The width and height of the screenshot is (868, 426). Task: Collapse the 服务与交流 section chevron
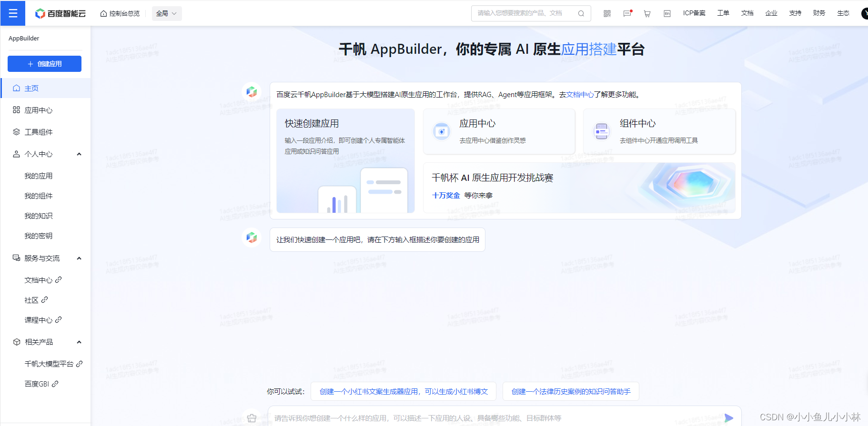79,258
